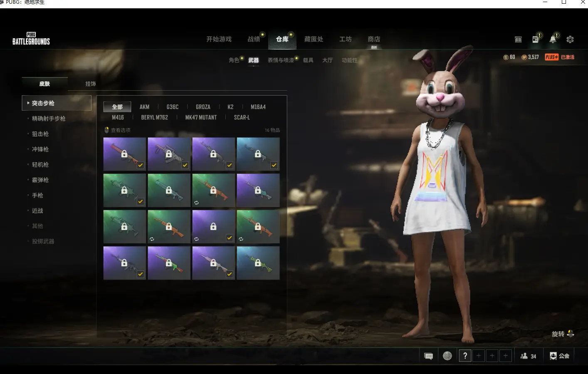Select the 轻机枪 category
588x374 pixels.
40,165
